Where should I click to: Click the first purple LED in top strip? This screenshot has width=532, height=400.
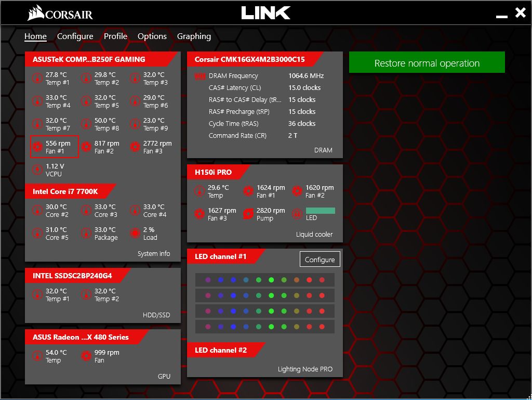208,280
